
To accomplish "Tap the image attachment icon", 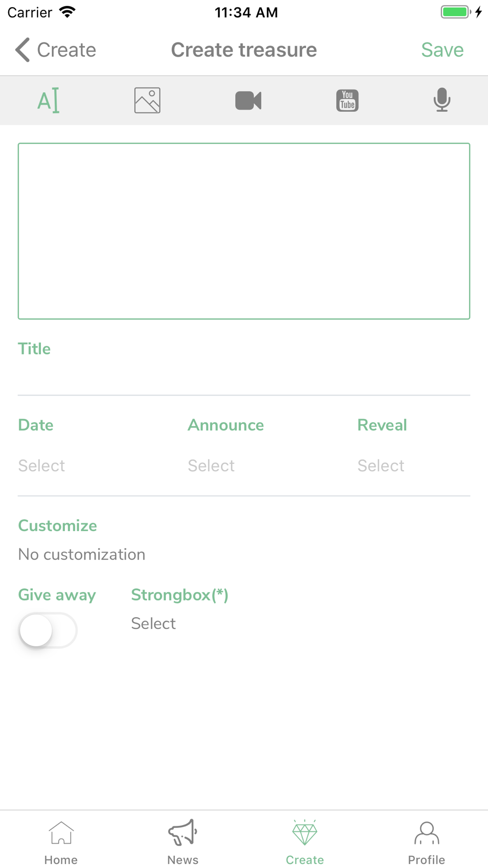I will point(147,101).
